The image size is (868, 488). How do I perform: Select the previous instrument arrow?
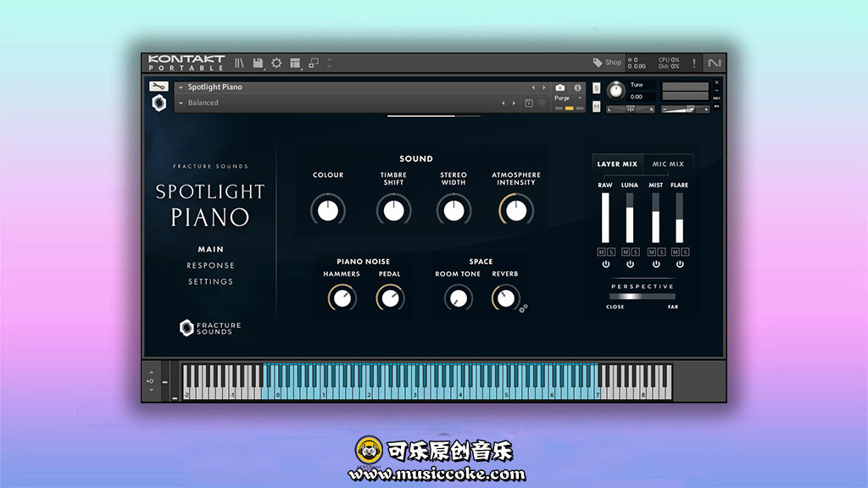[533, 87]
